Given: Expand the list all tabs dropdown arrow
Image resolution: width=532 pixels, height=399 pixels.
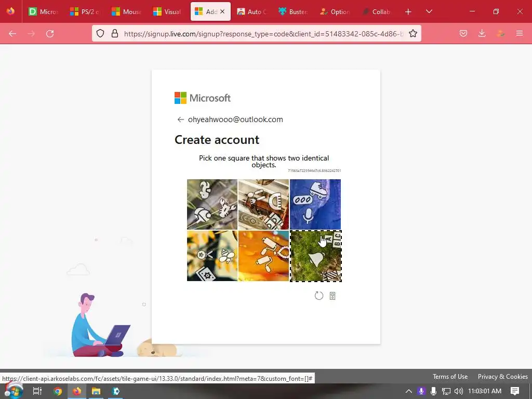Looking at the screenshot, I should (429, 11).
